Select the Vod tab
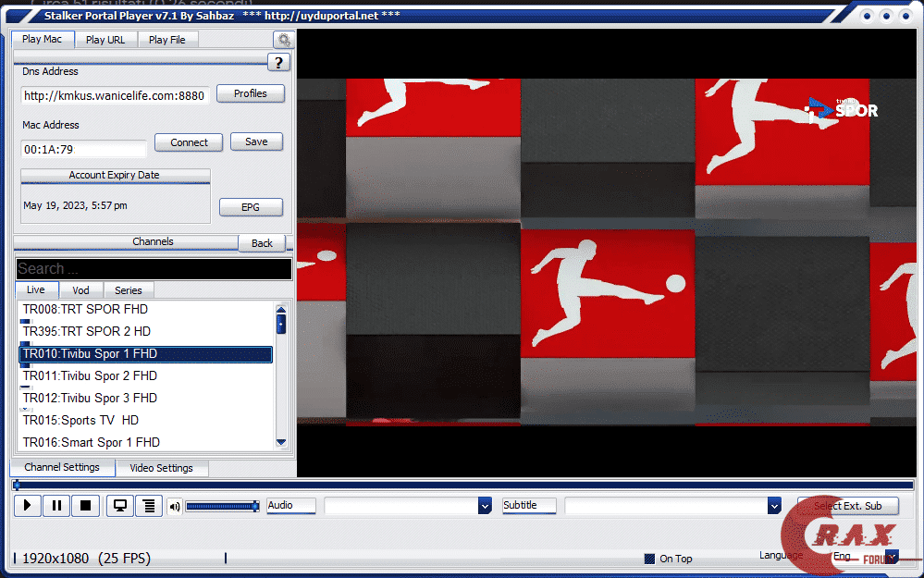 pos(80,290)
